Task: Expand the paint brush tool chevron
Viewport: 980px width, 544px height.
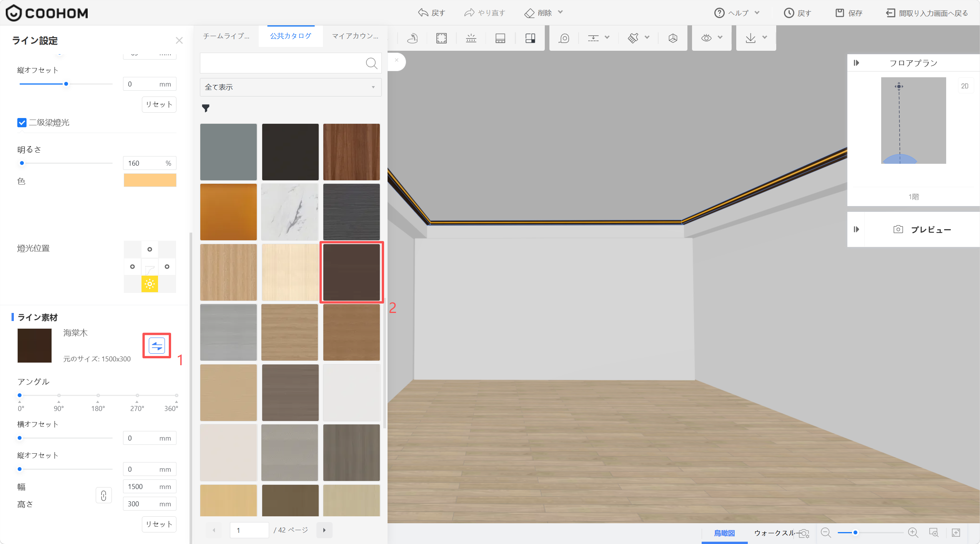Action: pyautogui.click(x=647, y=37)
